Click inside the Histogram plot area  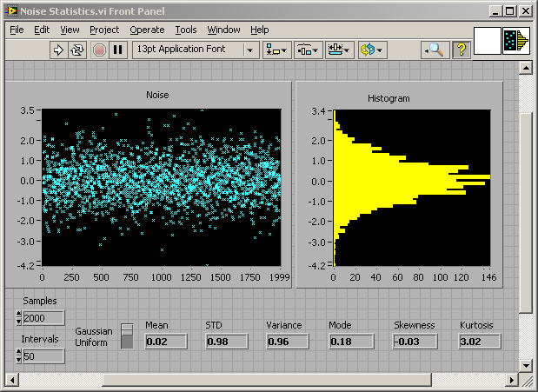412,188
